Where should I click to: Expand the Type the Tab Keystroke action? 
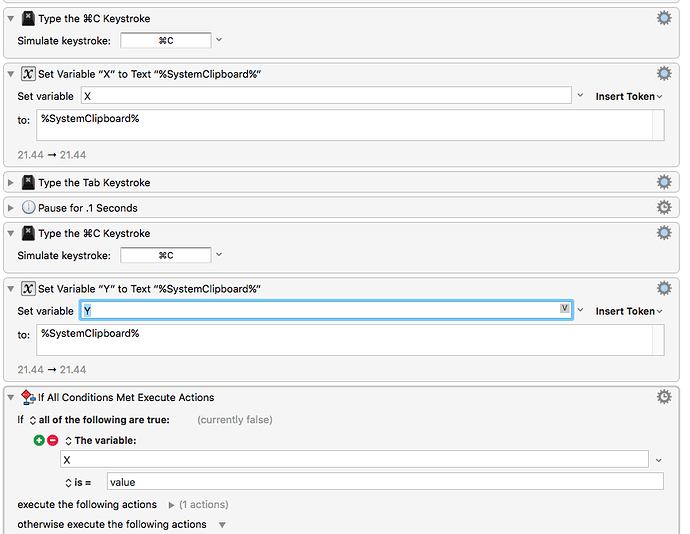tap(11, 182)
